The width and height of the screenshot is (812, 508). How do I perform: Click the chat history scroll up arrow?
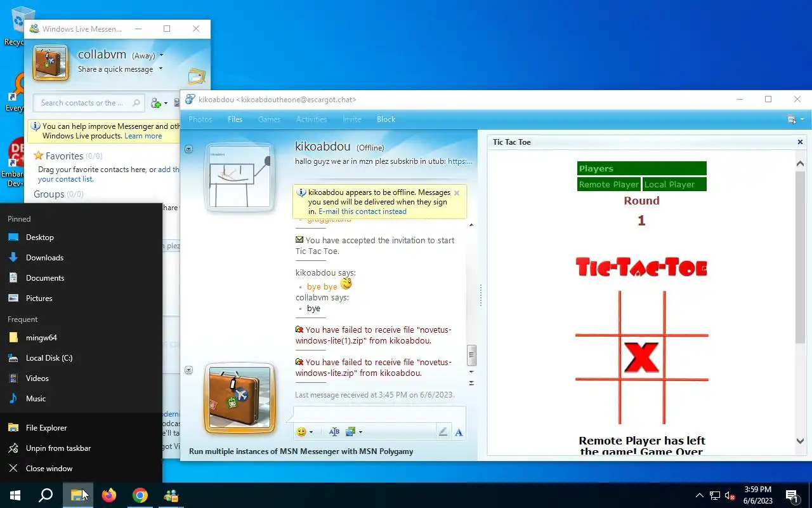point(471,225)
